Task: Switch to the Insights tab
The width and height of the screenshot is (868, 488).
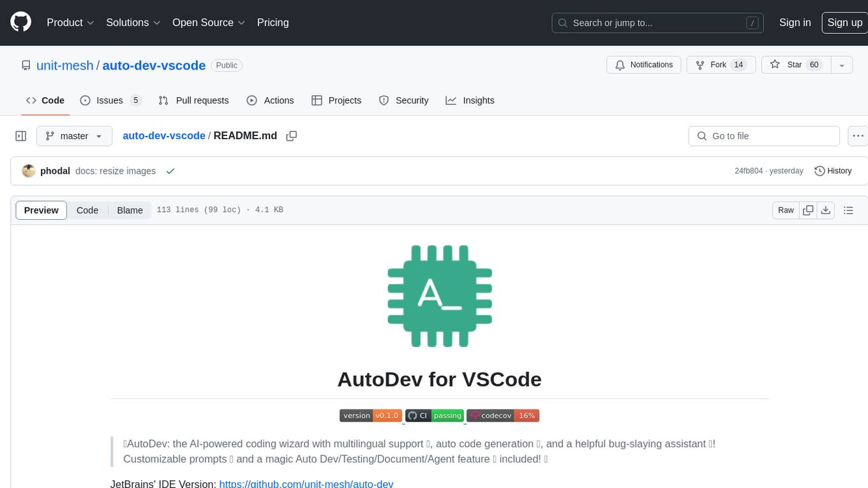Action: (x=470, y=100)
